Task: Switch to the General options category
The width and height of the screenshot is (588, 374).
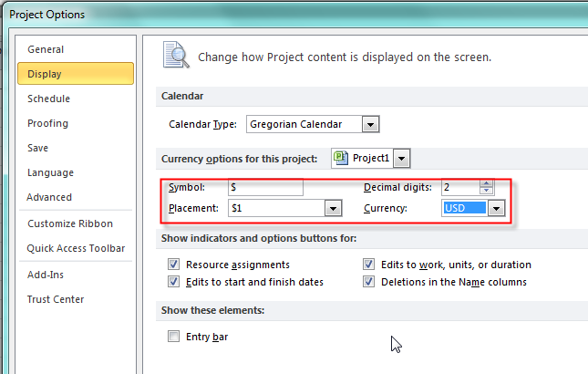Action: 46,49
